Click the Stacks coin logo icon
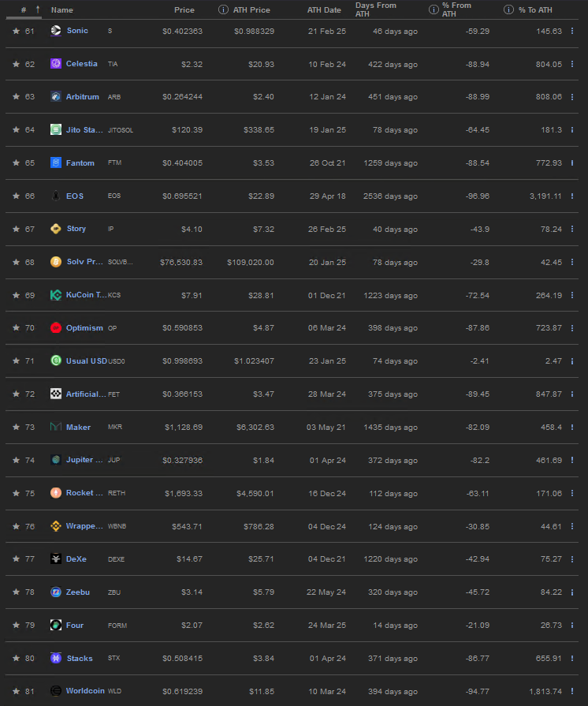This screenshot has width=588, height=706. click(56, 658)
